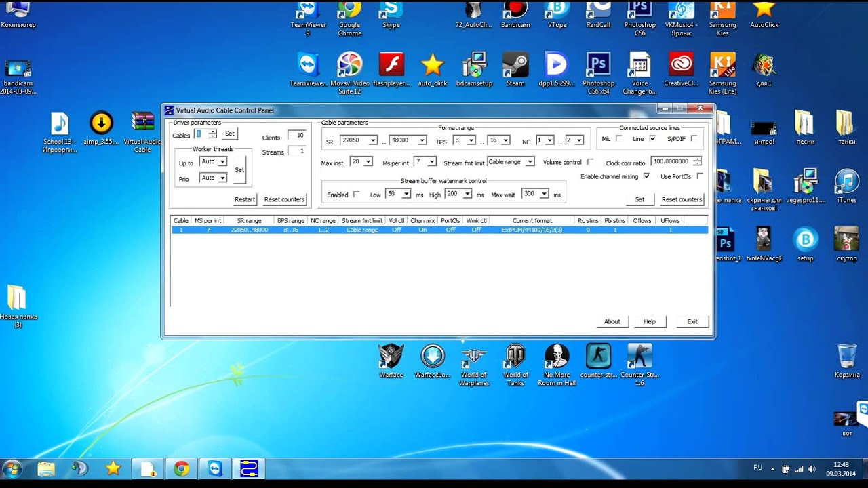
Task: Open the Warface game shortcut
Action: [x=391, y=361]
